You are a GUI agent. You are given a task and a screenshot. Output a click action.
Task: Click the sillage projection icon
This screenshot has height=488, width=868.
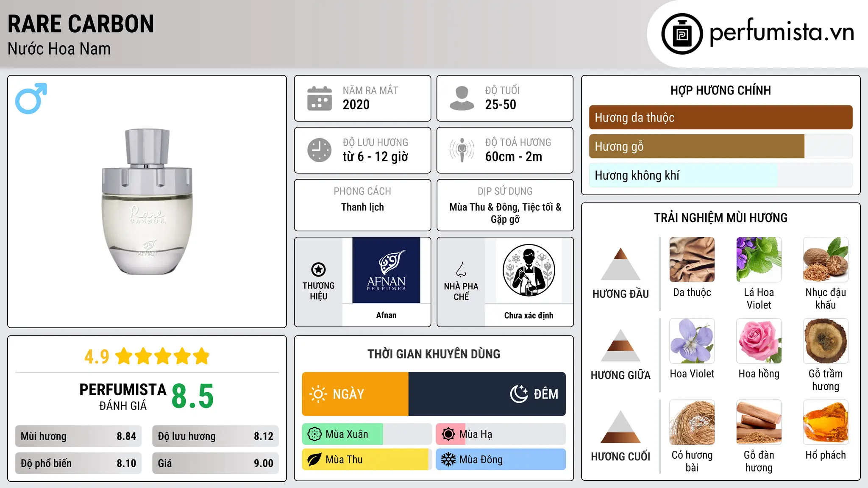[x=462, y=150]
